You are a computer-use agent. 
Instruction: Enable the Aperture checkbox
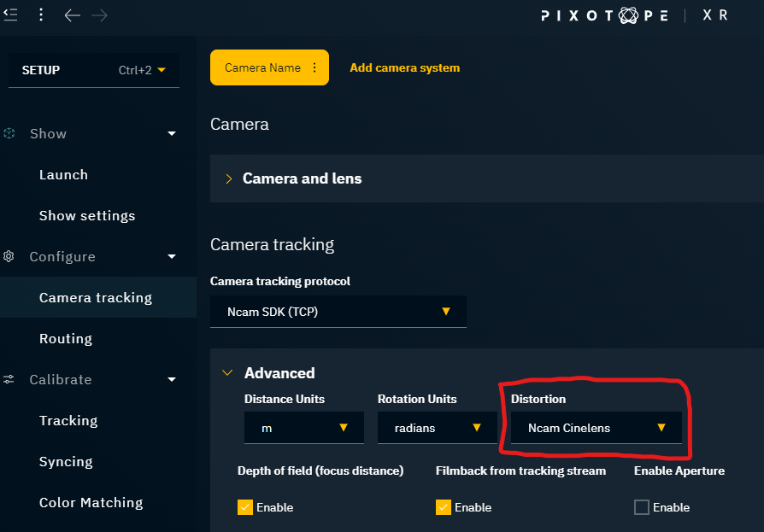point(642,507)
